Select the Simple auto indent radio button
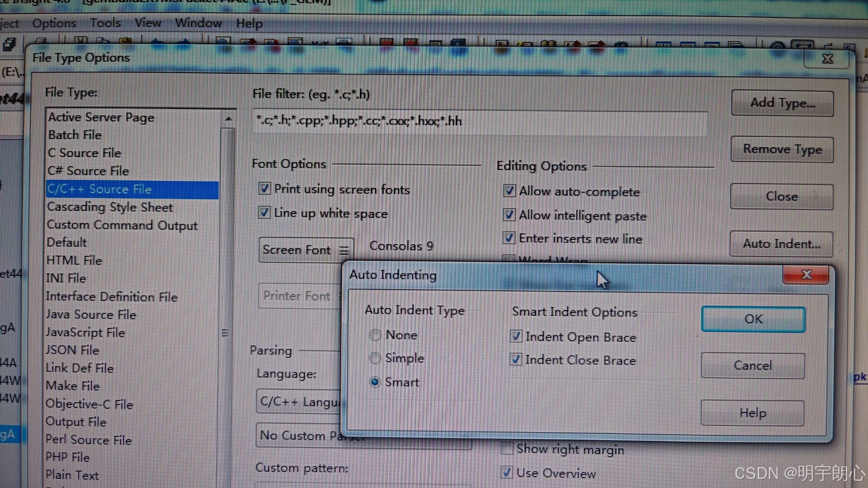The image size is (868, 488). tap(375, 358)
